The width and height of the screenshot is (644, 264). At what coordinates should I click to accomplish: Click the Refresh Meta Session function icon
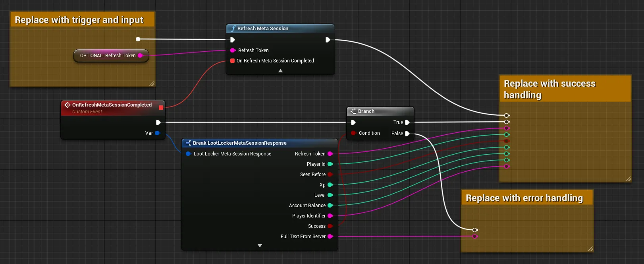tap(233, 29)
